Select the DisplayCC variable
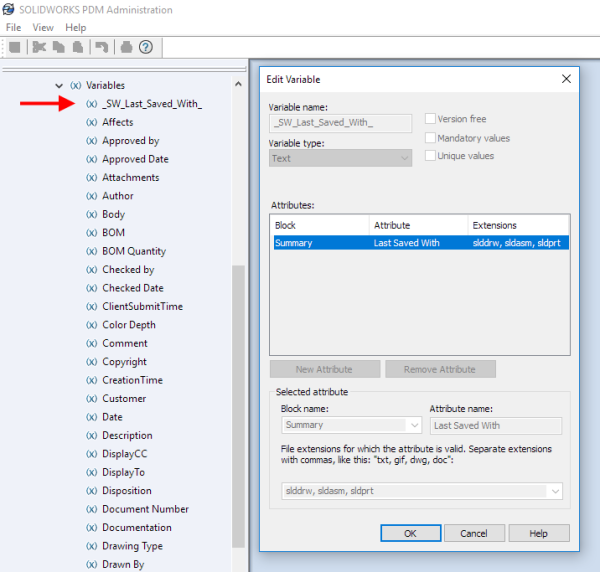 pos(124,454)
